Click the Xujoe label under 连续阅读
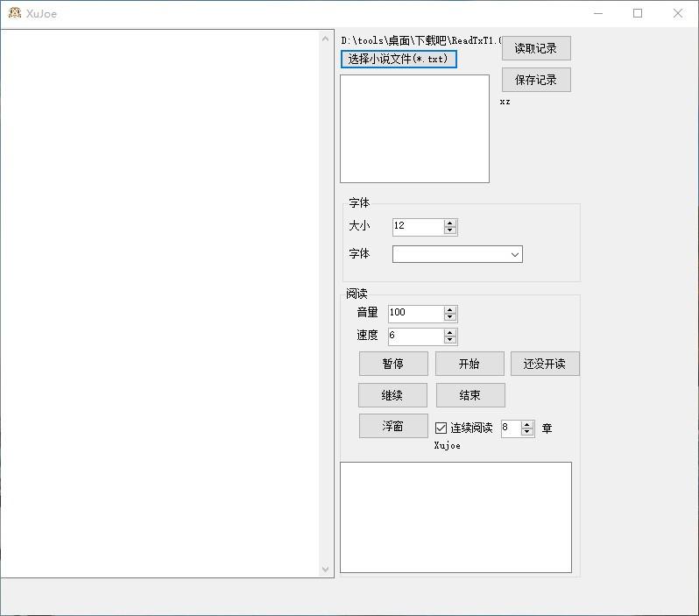This screenshot has width=699, height=616. 447,445
